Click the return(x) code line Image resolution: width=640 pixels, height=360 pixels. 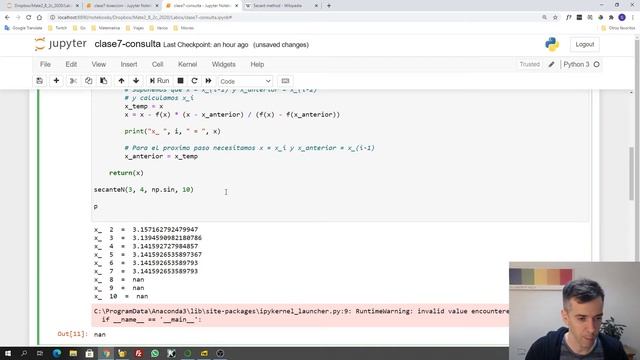127,173
